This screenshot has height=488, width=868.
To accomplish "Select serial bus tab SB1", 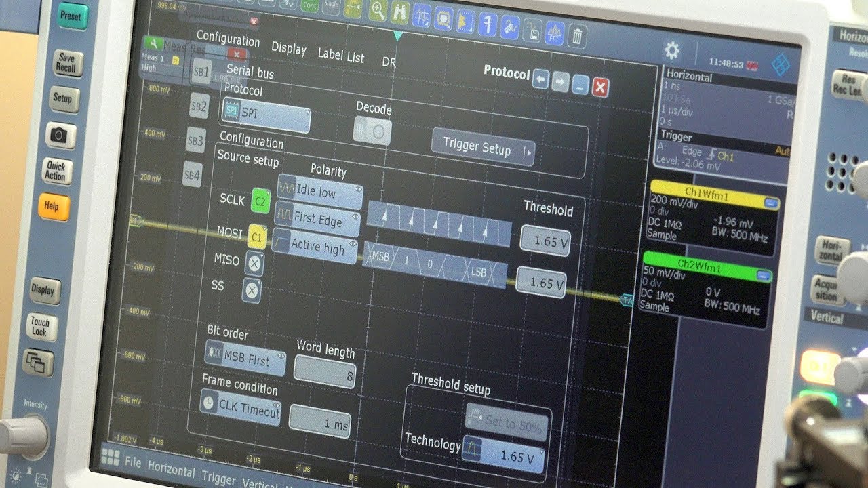I will tap(201, 72).
